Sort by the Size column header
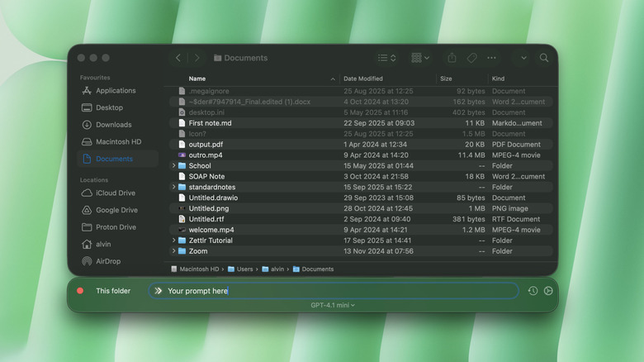This screenshot has width=644, height=362. [x=446, y=79]
